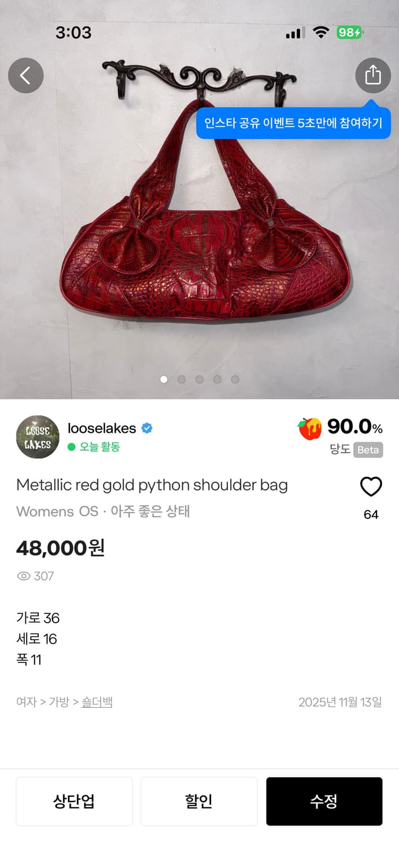Tap the Beta tag next to 당도
The image size is (399, 868).
367,450
